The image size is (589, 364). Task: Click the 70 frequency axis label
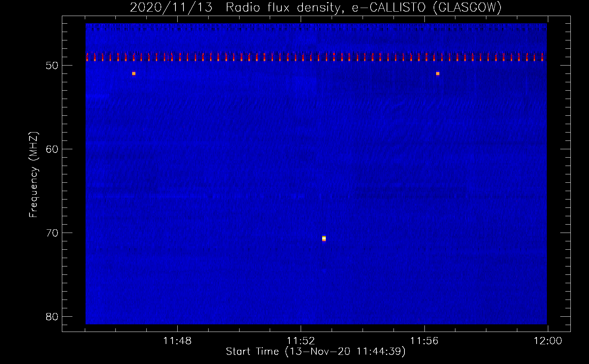pyautogui.click(x=52, y=233)
